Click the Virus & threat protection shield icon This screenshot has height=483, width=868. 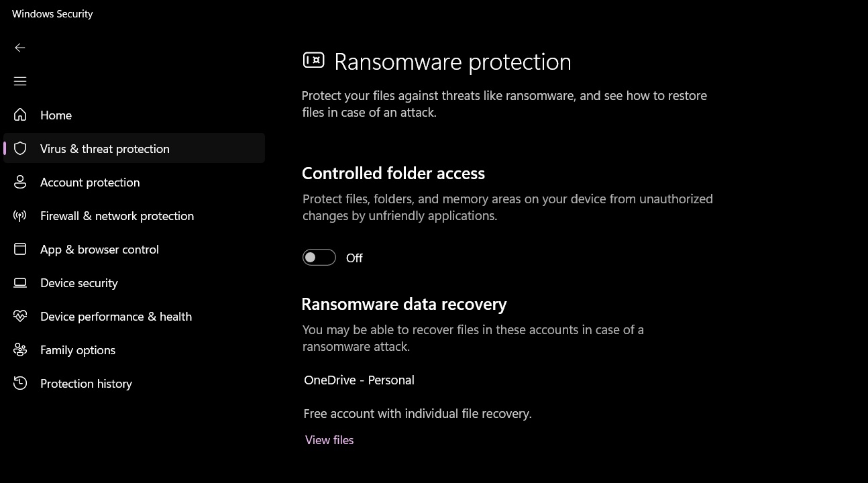[20, 148]
